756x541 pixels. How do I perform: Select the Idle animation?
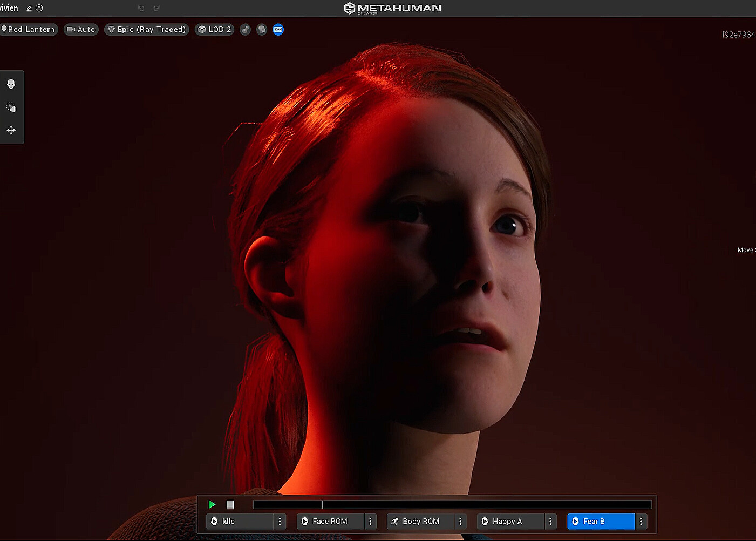pyautogui.click(x=240, y=522)
